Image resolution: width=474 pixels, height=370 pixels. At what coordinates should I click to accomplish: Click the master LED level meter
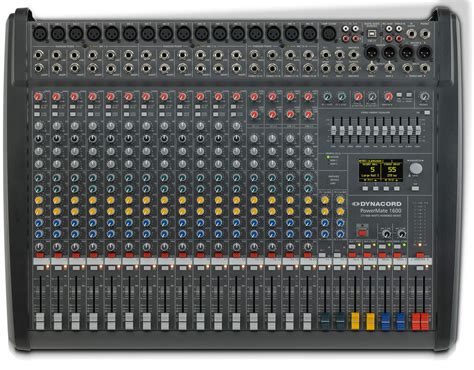click(x=420, y=222)
